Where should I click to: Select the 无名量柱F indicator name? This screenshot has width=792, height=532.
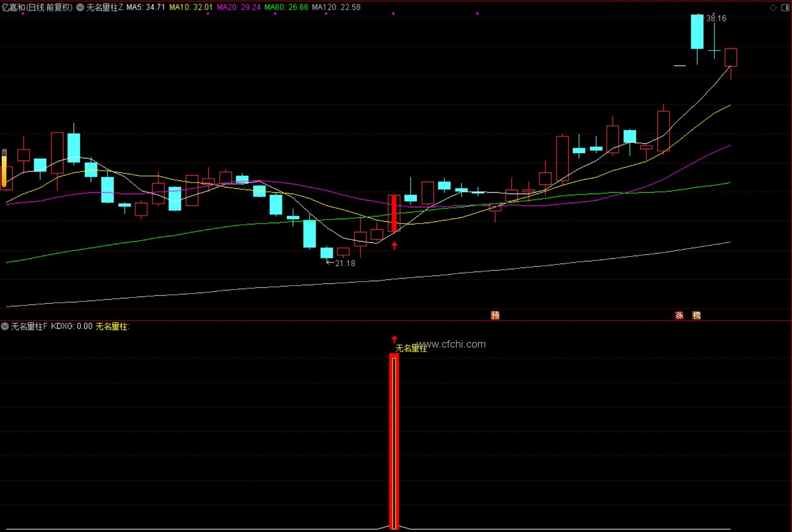pos(29,326)
